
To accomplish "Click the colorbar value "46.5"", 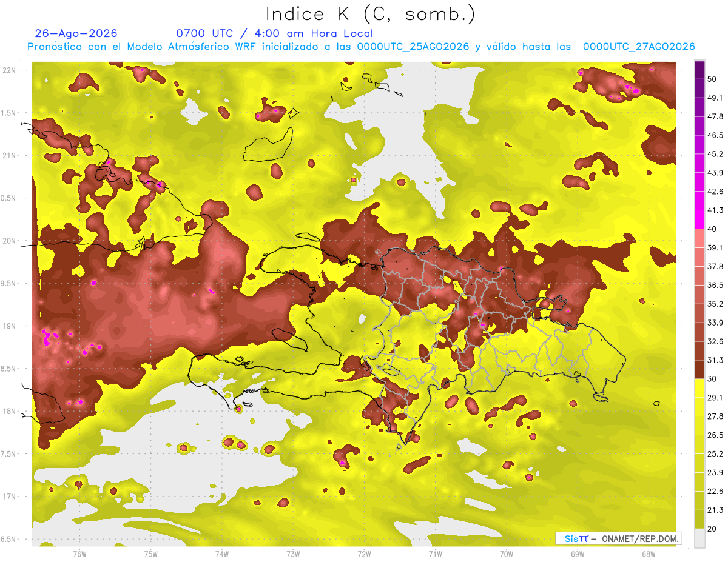I will tap(715, 135).
